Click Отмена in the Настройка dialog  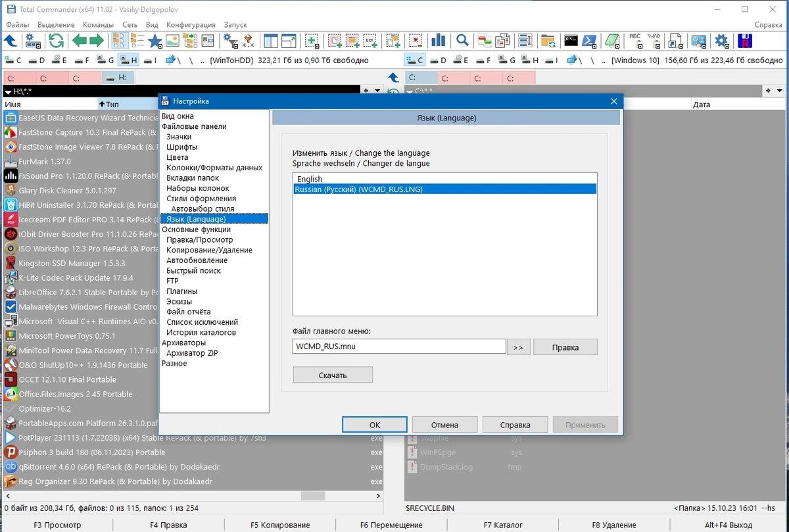[445, 425]
